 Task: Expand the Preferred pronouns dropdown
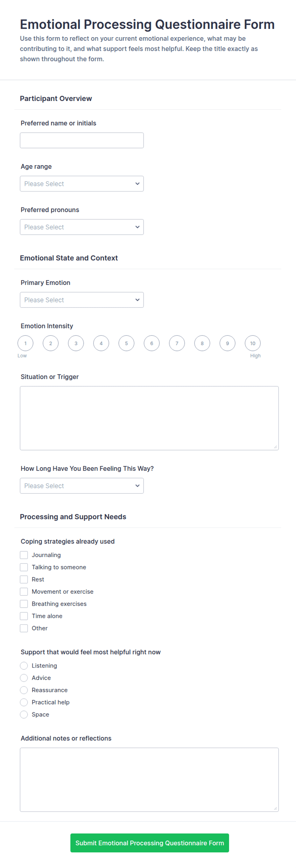[82, 227]
